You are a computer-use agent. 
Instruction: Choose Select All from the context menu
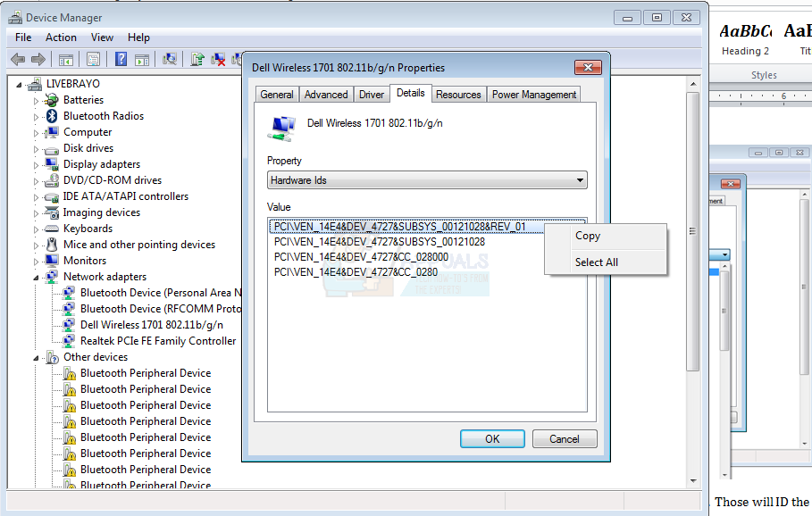click(x=606, y=262)
